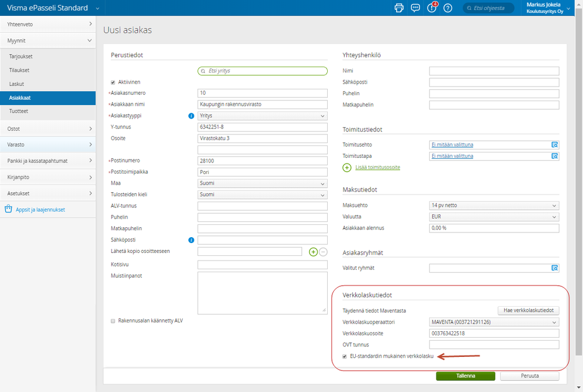Open Valitut ryhmät lookup icon

tap(554, 268)
